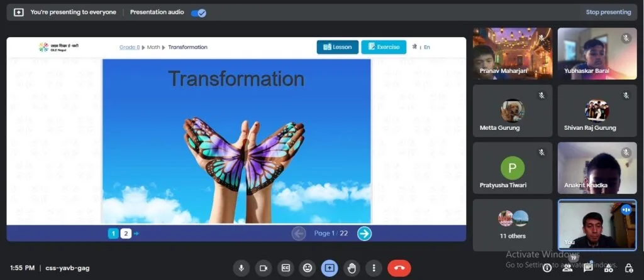
Task: Click the Math breadcrumb
Action: pyautogui.click(x=153, y=47)
